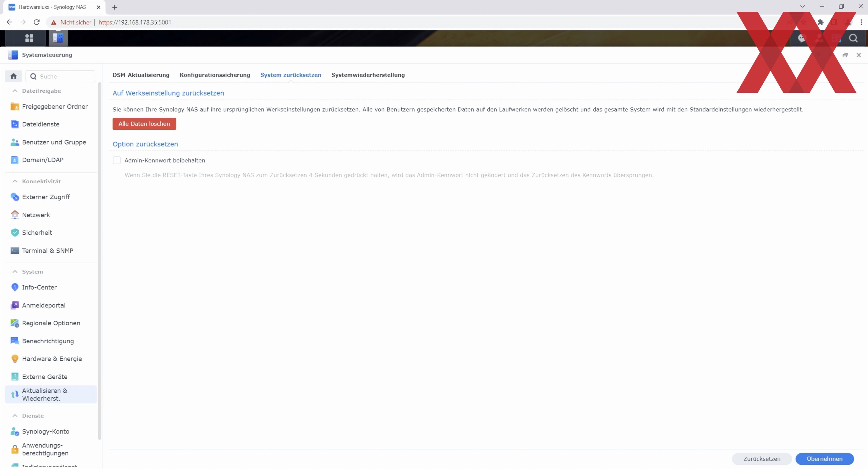Go back in browser history
The image size is (868, 469).
(x=9, y=22)
